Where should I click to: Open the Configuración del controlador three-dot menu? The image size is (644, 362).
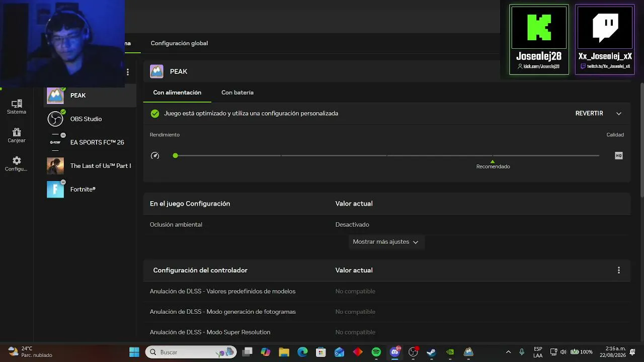tap(619, 270)
